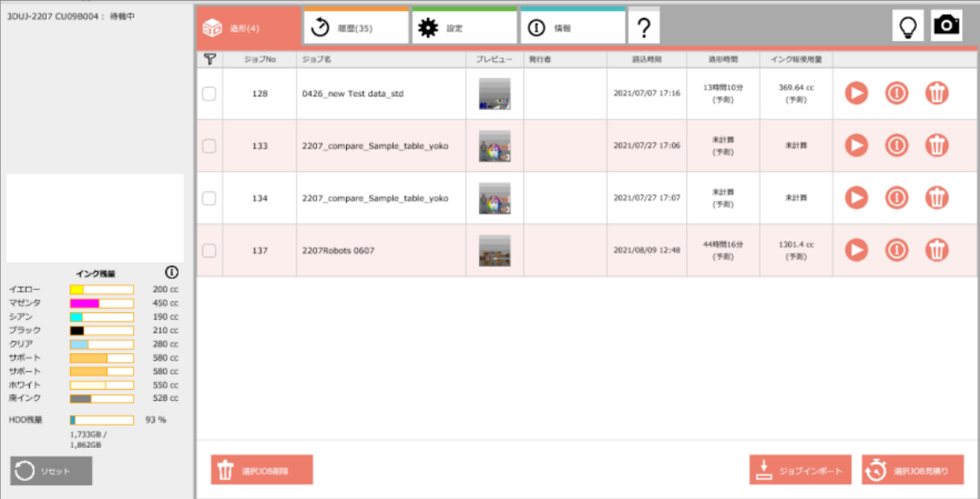Click the リセット reset button

(x=51, y=471)
